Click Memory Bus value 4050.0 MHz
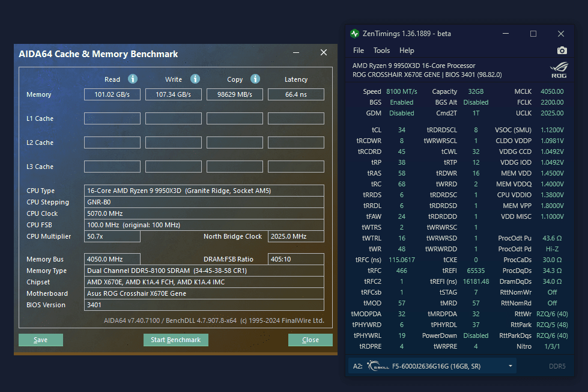This screenshot has height=392, width=588. click(112, 259)
